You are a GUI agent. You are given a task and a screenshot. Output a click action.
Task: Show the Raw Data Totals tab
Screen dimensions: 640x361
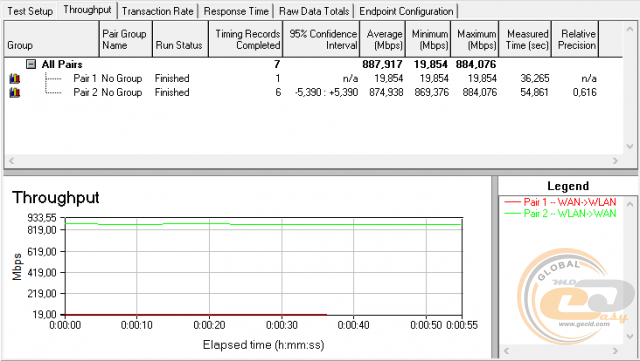(314, 11)
